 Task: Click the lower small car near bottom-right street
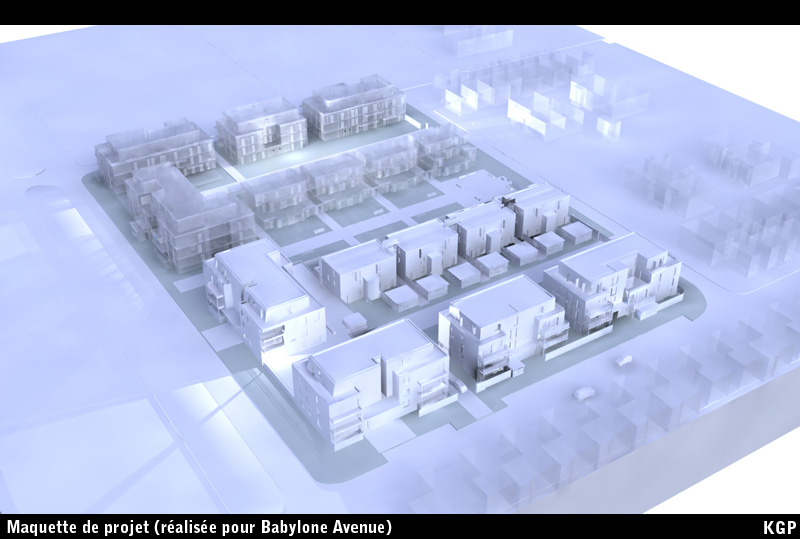coord(581,393)
